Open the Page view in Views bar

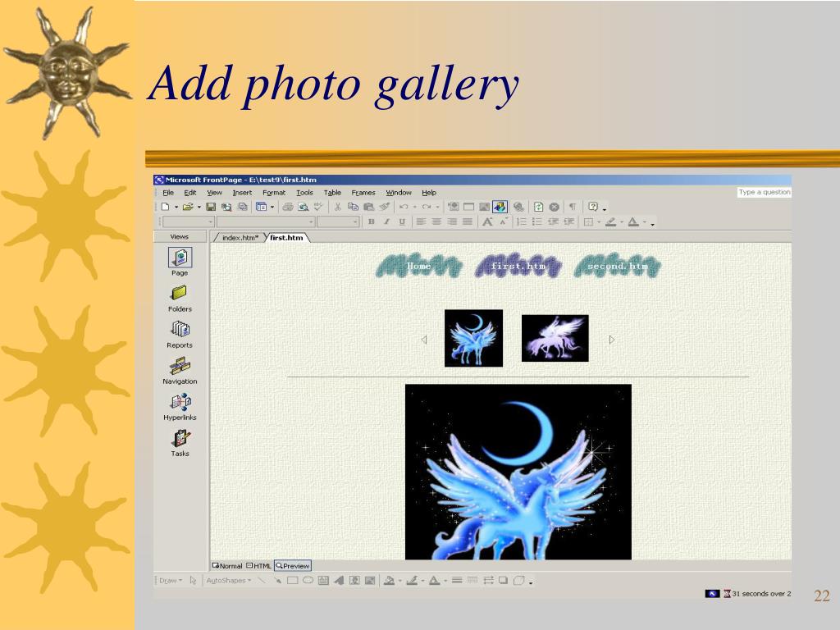click(x=180, y=262)
